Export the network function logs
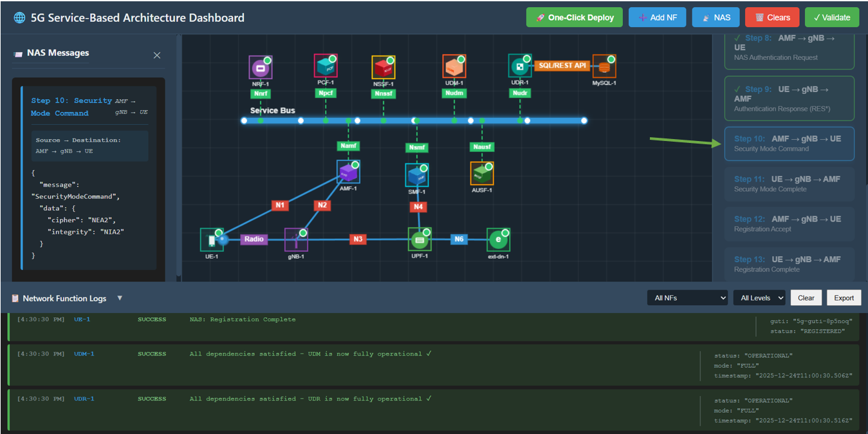868x434 pixels. (x=844, y=297)
